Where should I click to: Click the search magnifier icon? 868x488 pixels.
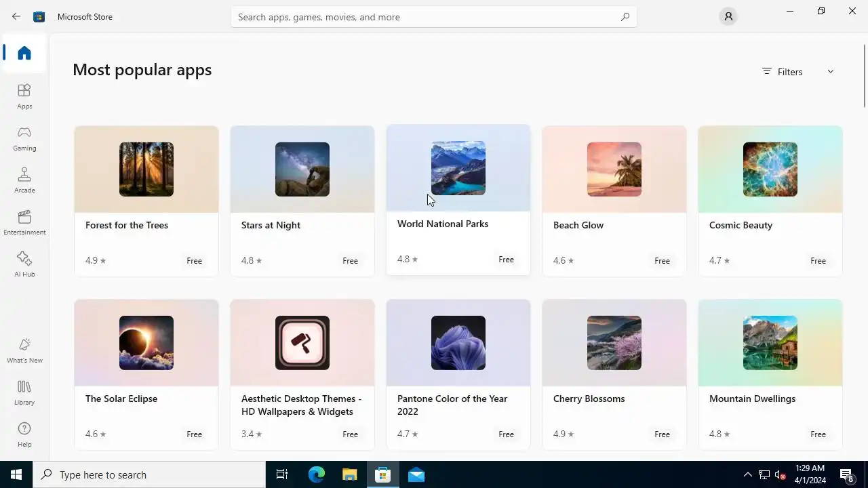click(x=625, y=17)
